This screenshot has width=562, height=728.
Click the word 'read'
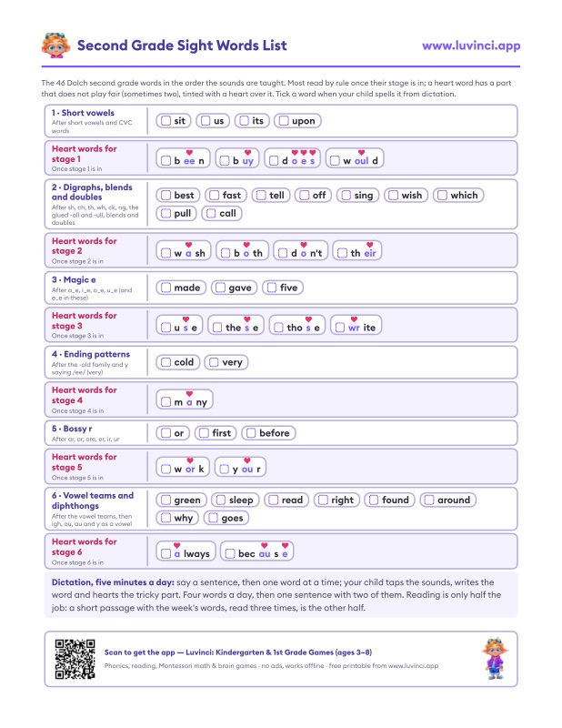[x=292, y=500]
